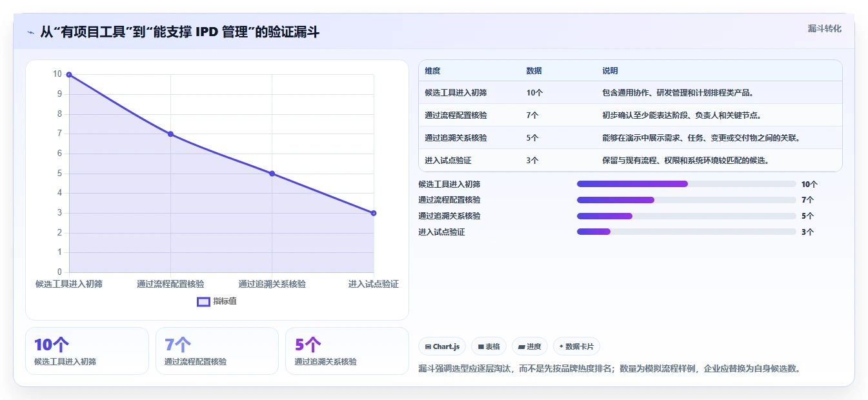
Task: Click the 候选工具进入初筛 progress bar
Action: (687, 184)
